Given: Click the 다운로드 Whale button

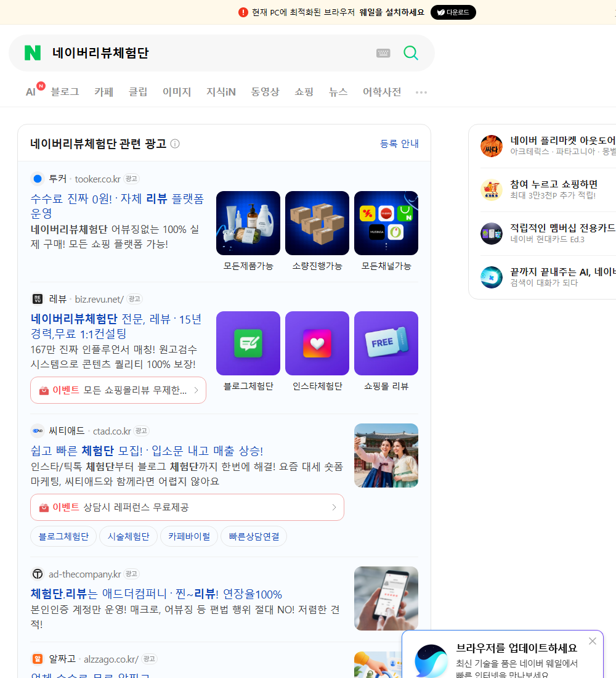Looking at the screenshot, I should click(x=453, y=12).
